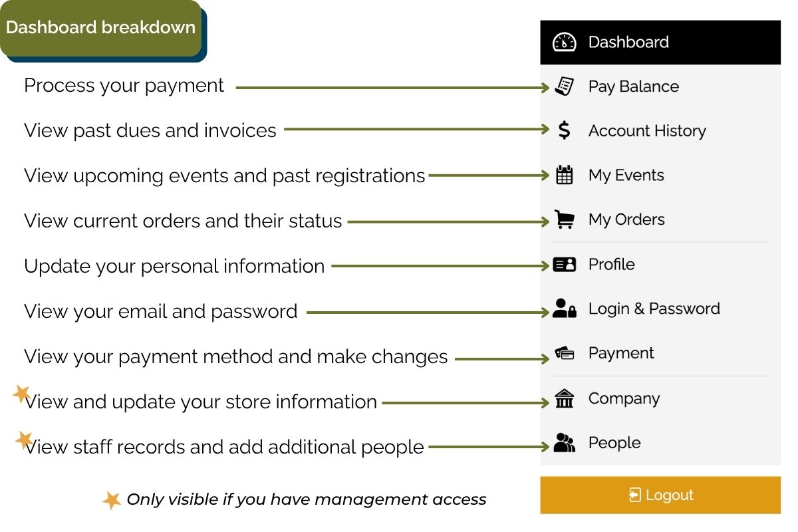Open the My Orders menu entry
Viewport: 798px width, 532px height.
pyautogui.click(x=626, y=220)
